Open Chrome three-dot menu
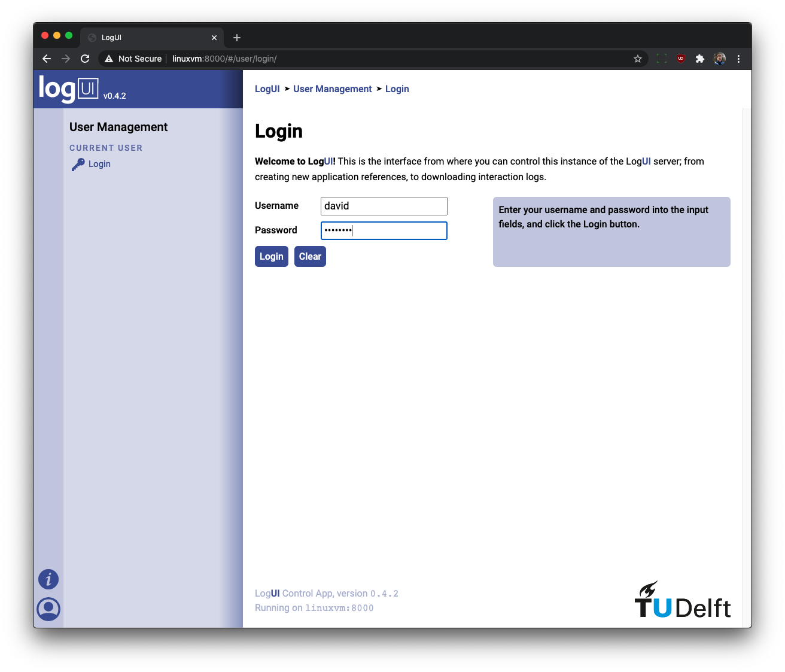 click(x=739, y=59)
